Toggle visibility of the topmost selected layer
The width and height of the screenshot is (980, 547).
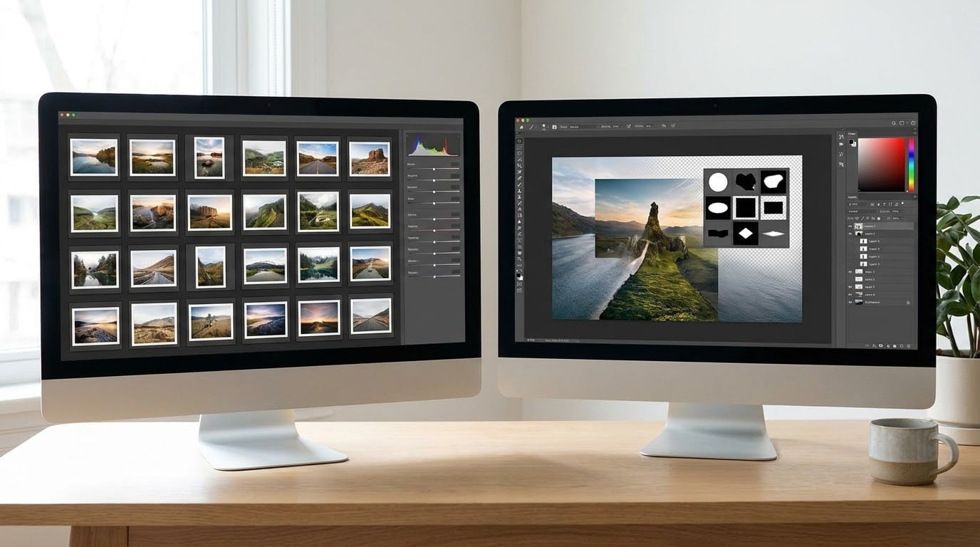coord(850,226)
